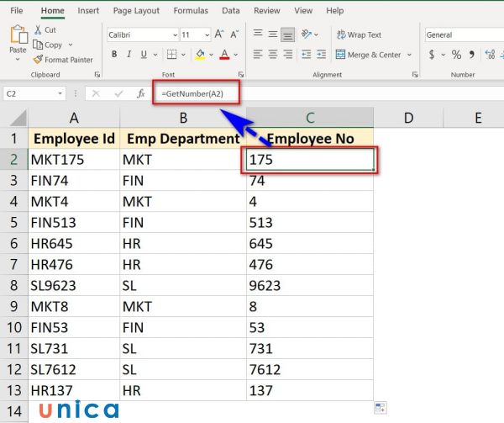Image resolution: width=504 pixels, height=423 pixels.
Task: Open Font settings dialog launcher
Action: point(241,75)
